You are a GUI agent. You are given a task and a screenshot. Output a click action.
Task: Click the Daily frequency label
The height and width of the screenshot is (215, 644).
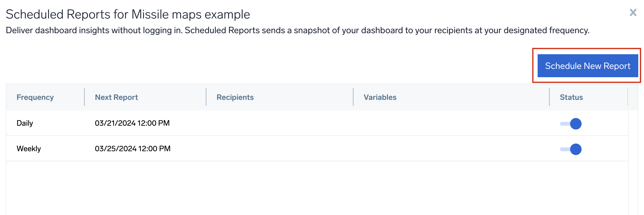pyautogui.click(x=25, y=123)
